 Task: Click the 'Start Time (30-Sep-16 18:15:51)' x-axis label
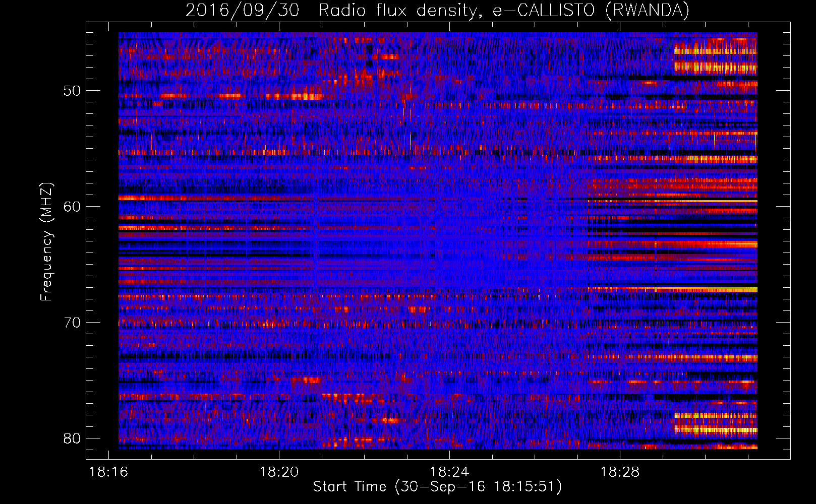point(437,487)
